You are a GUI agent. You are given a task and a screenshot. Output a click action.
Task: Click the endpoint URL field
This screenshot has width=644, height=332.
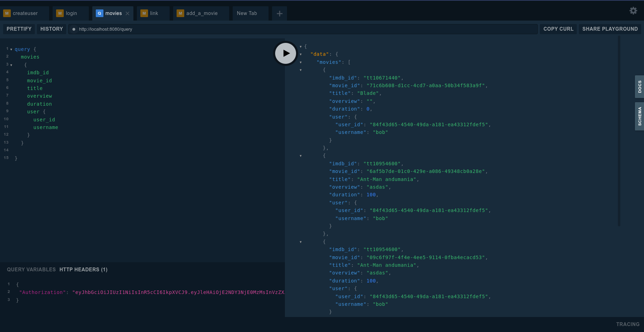303,29
